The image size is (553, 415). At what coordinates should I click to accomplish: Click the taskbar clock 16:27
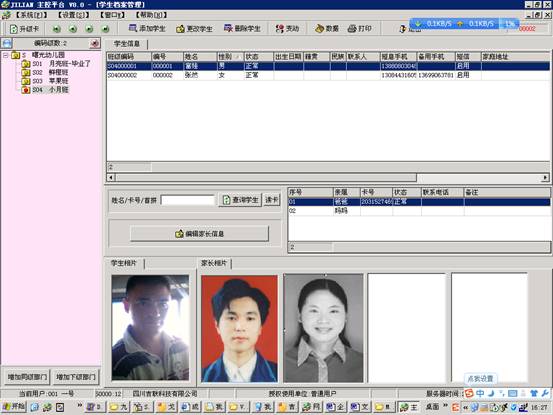tap(539, 408)
